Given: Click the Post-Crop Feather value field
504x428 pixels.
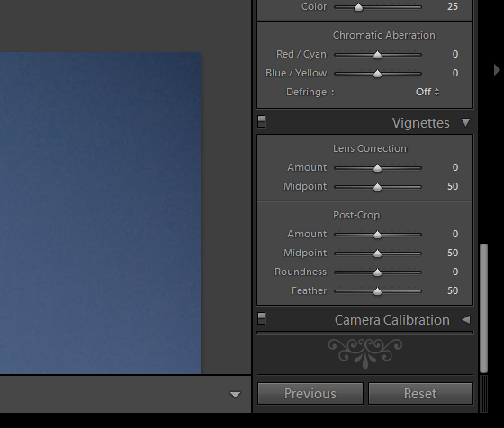Looking at the screenshot, I should pos(453,291).
